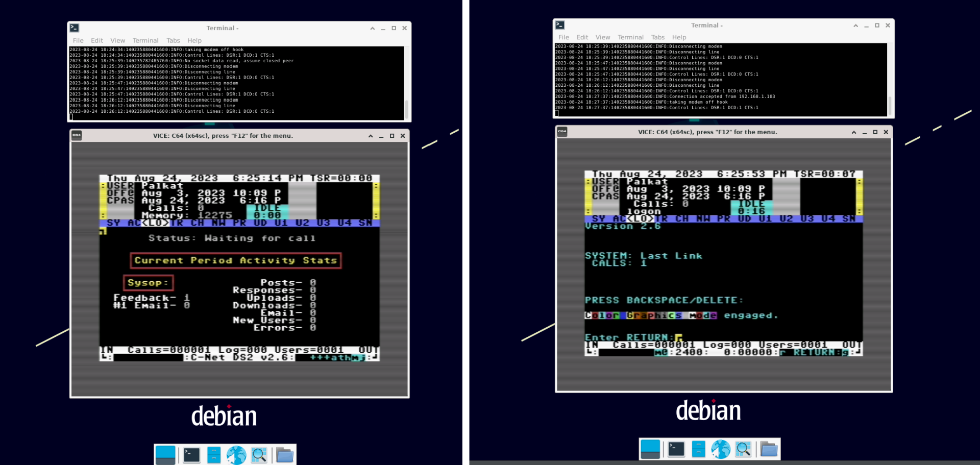Click 'Version 2.6' text in VICE
The height and width of the screenshot is (465, 980).
(x=623, y=226)
